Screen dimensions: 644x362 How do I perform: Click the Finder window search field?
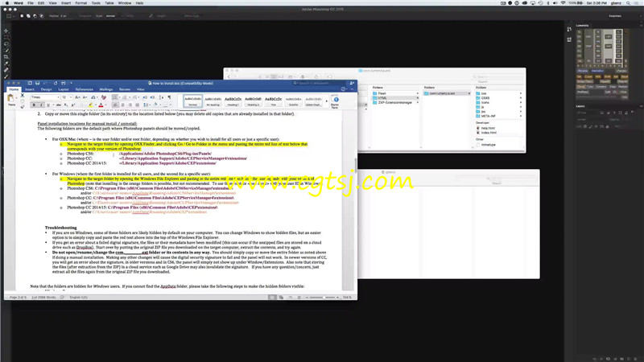[x=497, y=76]
